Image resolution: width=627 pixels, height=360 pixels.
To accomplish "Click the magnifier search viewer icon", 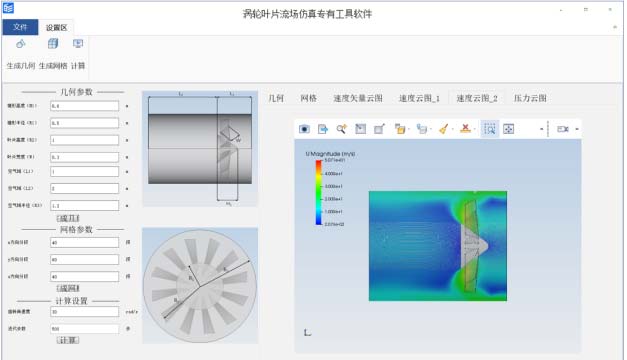I will (341, 129).
